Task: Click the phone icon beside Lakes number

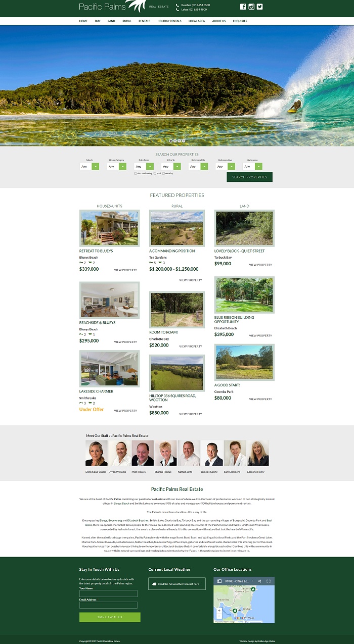Action: click(x=178, y=10)
